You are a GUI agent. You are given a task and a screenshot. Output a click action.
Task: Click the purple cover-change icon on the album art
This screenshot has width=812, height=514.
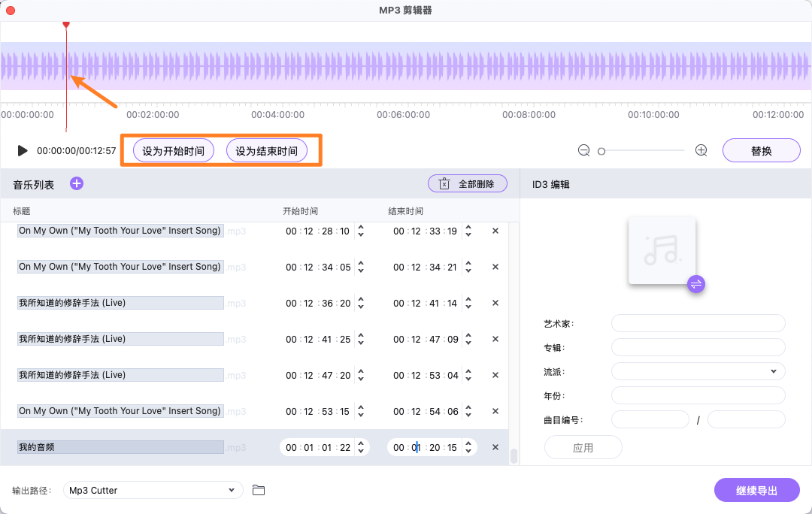(695, 284)
